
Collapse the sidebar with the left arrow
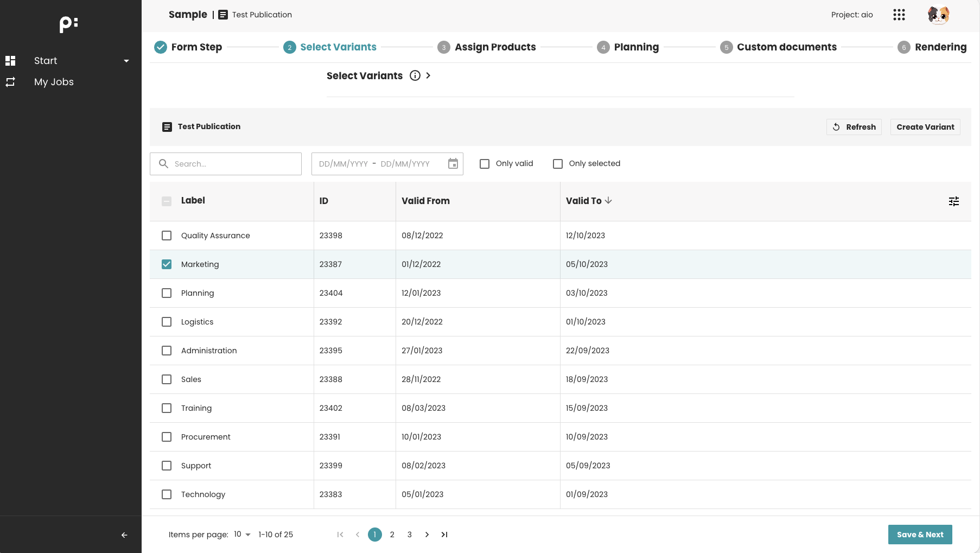(x=124, y=535)
